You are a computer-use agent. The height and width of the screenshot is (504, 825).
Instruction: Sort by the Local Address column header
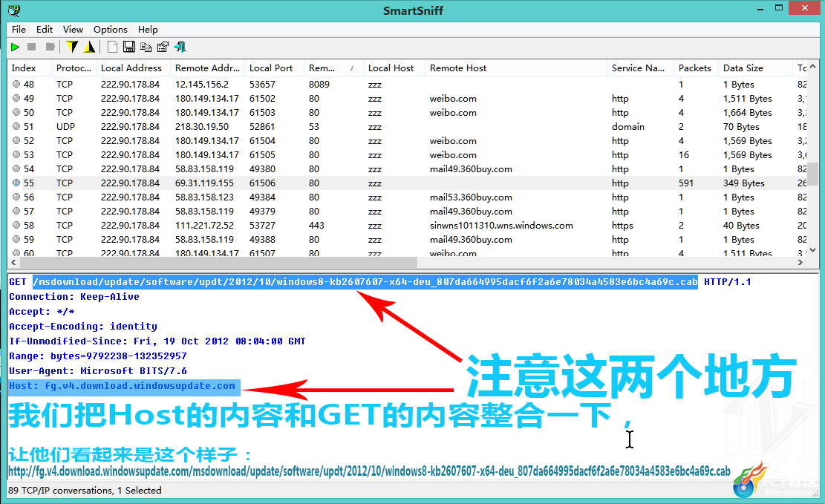tap(133, 68)
